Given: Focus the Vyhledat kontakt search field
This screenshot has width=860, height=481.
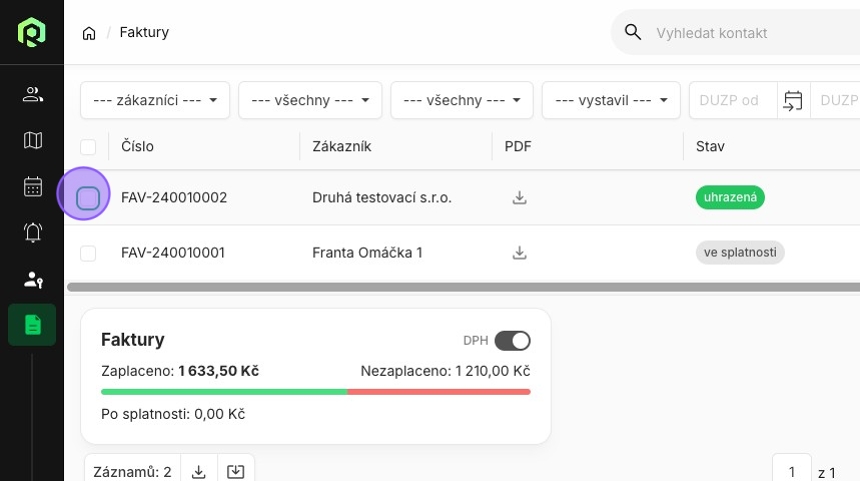Looking at the screenshot, I should (x=740, y=33).
